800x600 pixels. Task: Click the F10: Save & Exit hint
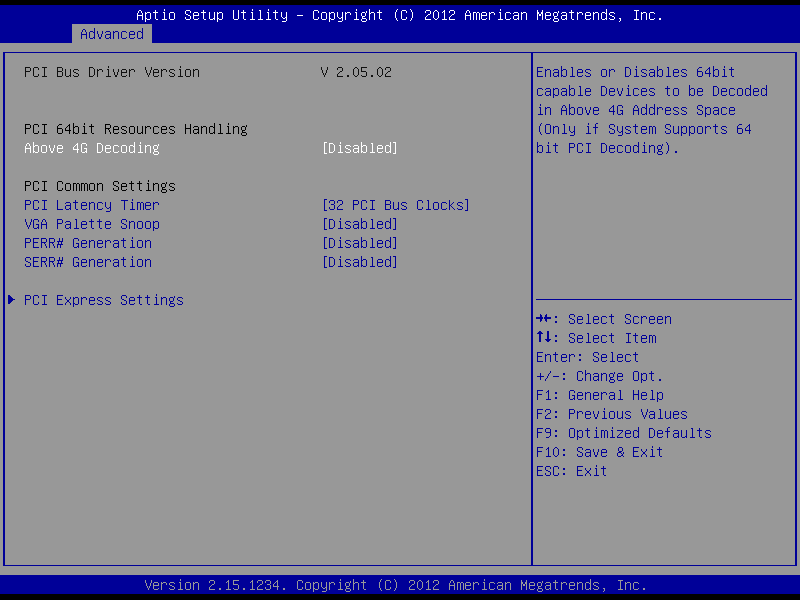pos(599,452)
